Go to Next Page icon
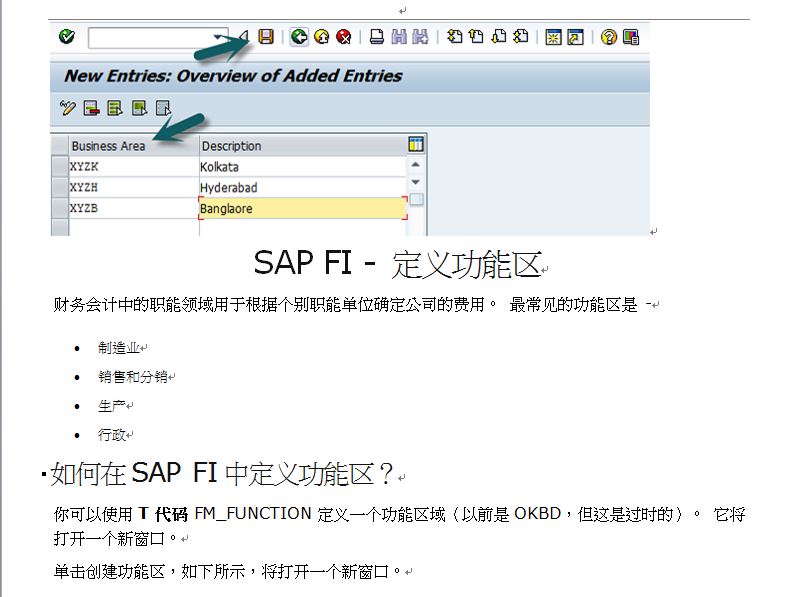Viewport: 787px width, 597px height. pyautogui.click(x=499, y=37)
